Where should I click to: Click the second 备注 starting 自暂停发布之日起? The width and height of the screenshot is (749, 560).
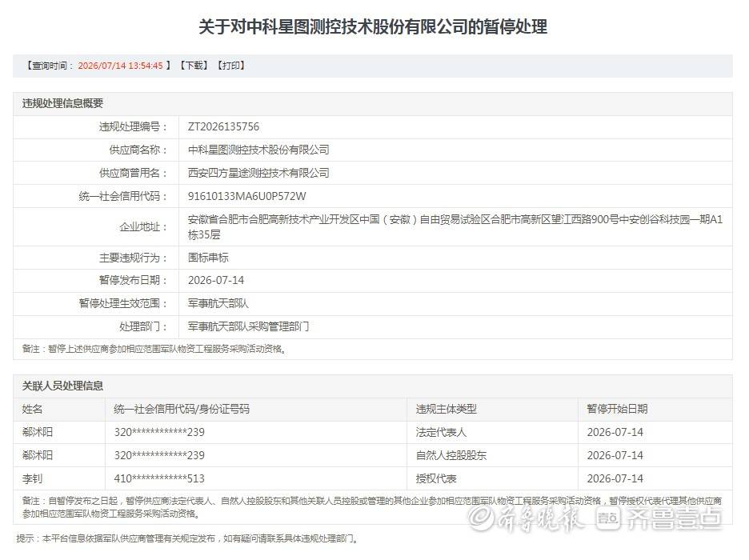pyautogui.click(x=372, y=507)
